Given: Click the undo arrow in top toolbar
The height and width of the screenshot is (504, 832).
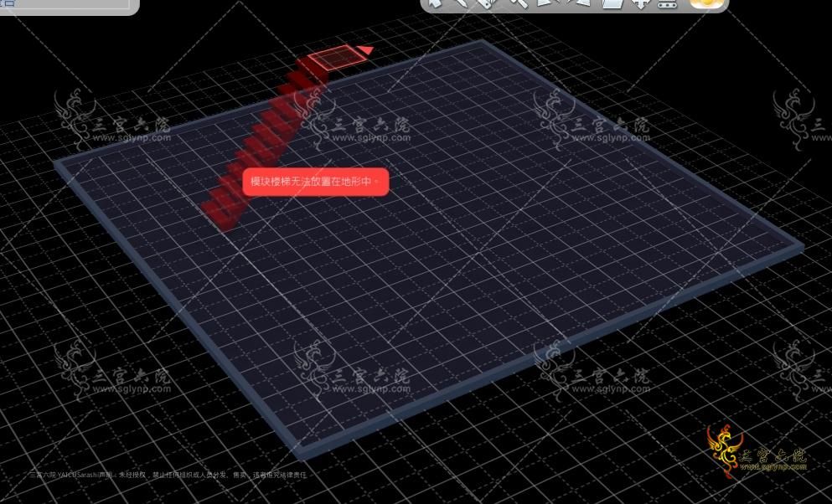Looking at the screenshot, I should point(547,3).
